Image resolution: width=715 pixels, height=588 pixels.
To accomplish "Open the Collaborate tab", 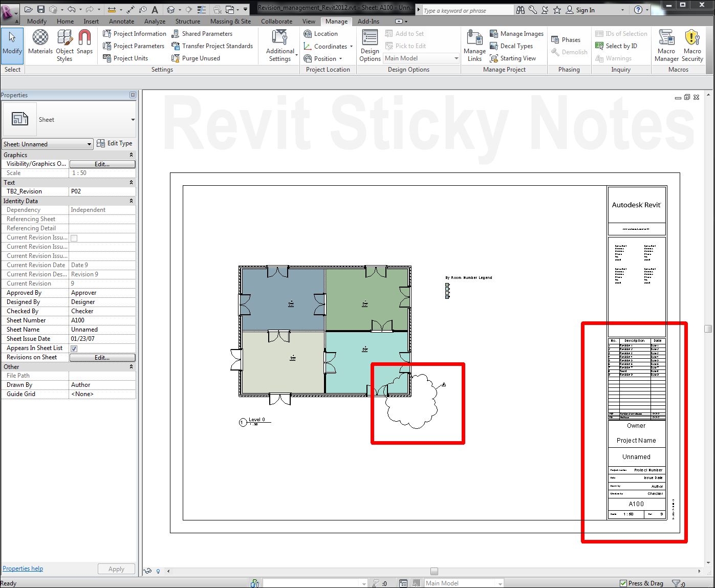I will coord(276,21).
